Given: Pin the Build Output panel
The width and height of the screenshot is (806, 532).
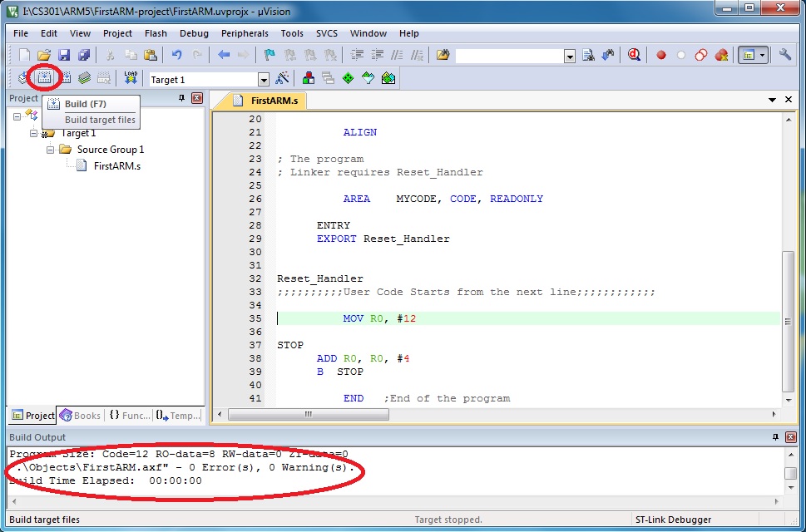Looking at the screenshot, I should [x=776, y=437].
